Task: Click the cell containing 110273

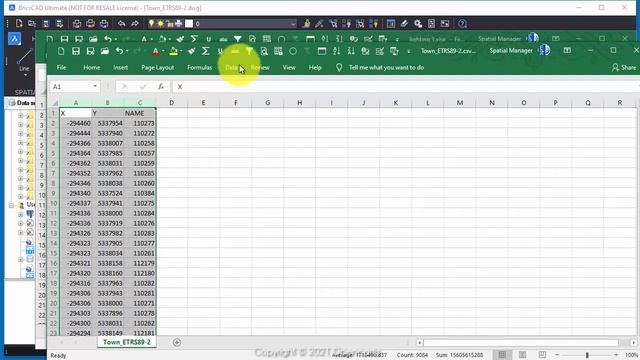Action: pyautogui.click(x=140, y=123)
